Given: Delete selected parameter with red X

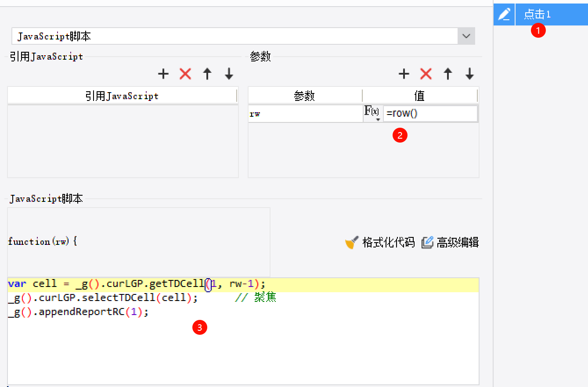Looking at the screenshot, I should 426,74.
